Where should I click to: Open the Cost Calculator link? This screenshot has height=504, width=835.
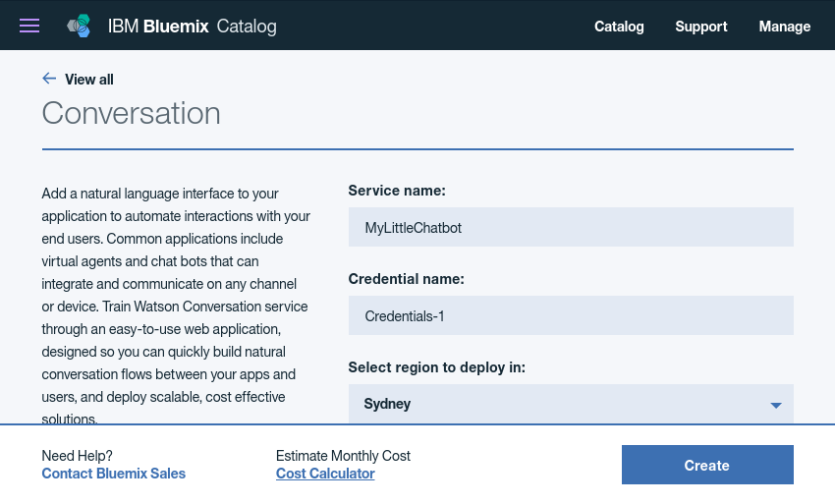tap(325, 474)
